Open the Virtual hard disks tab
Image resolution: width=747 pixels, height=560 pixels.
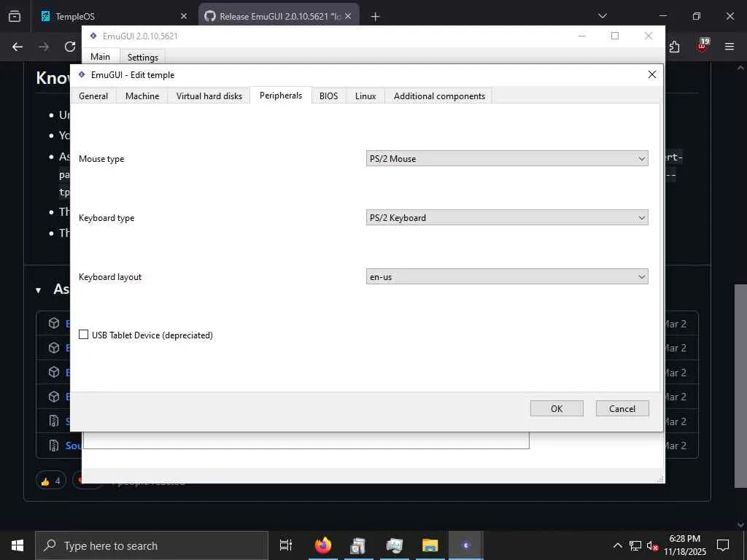[x=209, y=96]
